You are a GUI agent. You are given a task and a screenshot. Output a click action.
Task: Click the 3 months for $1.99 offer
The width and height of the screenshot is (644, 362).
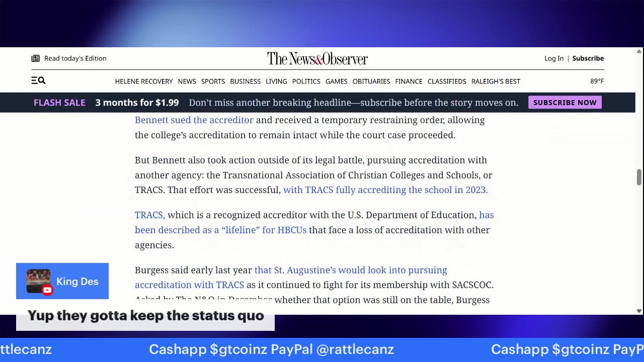click(137, 103)
